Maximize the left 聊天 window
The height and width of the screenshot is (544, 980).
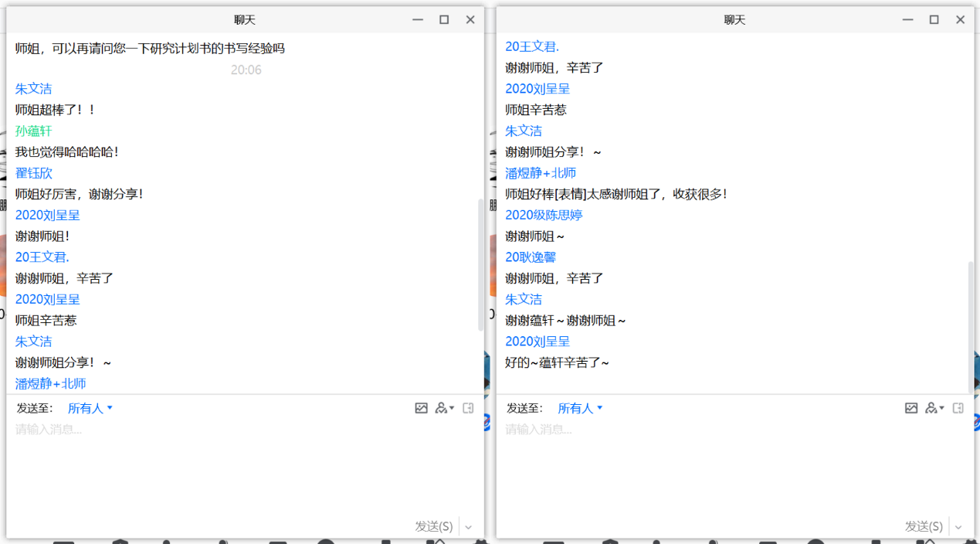pos(444,20)
